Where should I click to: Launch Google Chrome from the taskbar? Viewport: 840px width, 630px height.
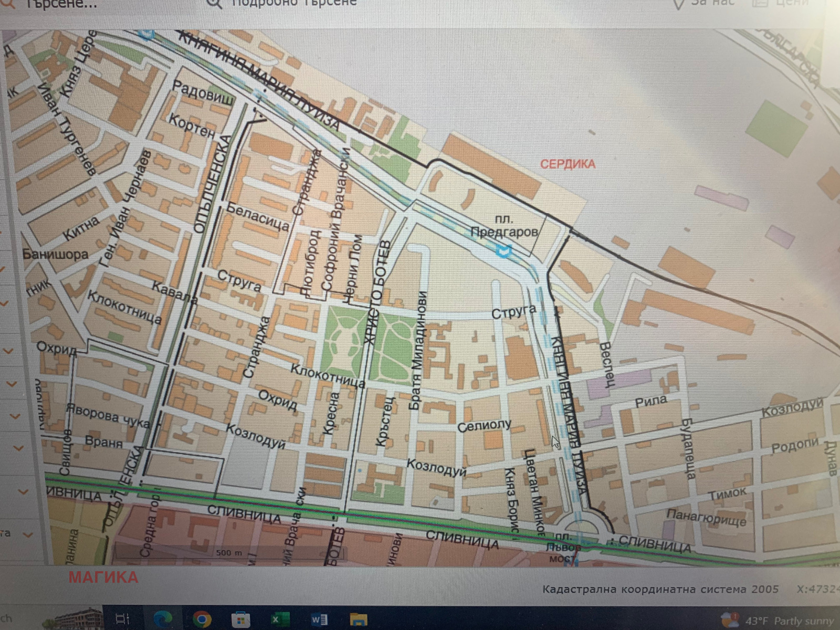[x=202, y=619]
